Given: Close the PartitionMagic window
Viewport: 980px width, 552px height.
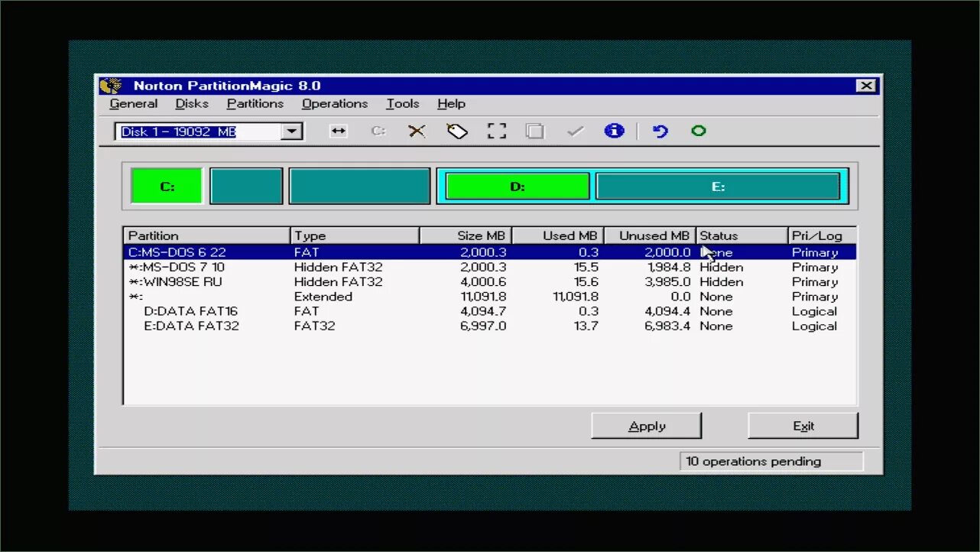Looking at the screenshot, I should [865, 86].
